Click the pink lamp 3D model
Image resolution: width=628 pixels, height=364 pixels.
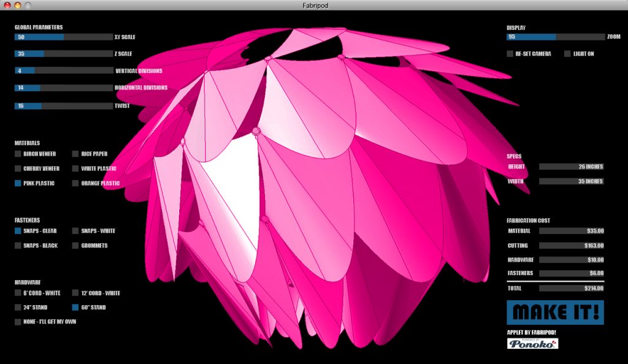pyautogui.click(x=316, y=188)
